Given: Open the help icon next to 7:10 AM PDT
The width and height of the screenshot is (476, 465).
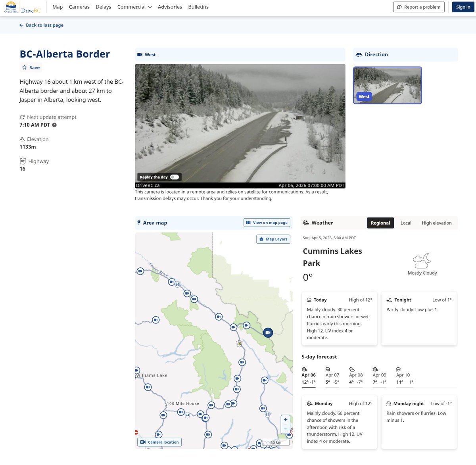Looking at the screenshot, I should [54, 125].
